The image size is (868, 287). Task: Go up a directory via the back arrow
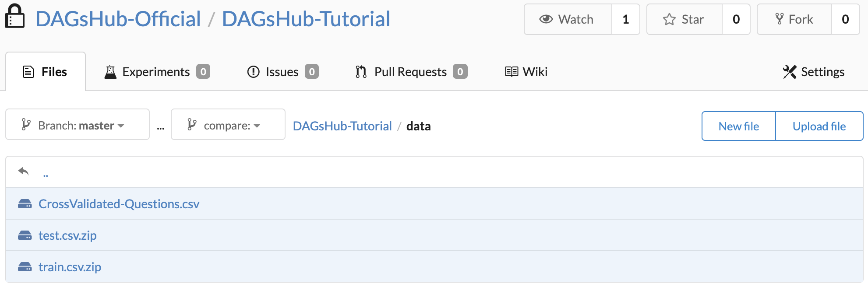[24, 171]
